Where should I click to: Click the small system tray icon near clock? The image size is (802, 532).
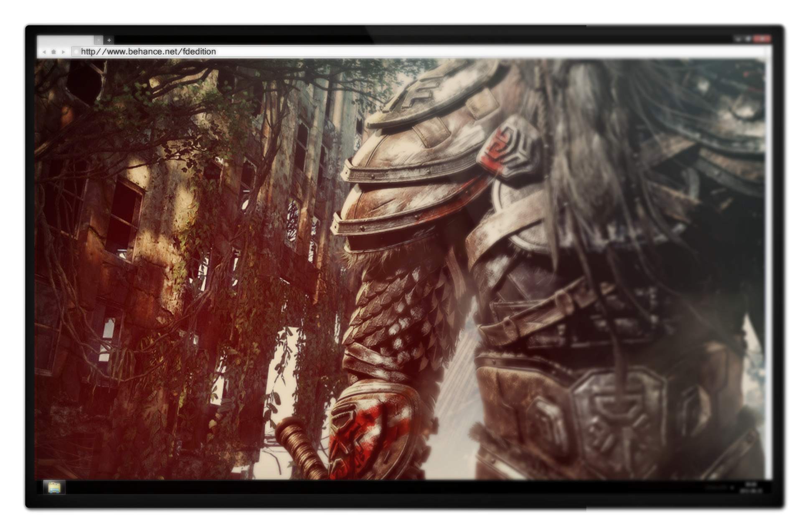732,488
